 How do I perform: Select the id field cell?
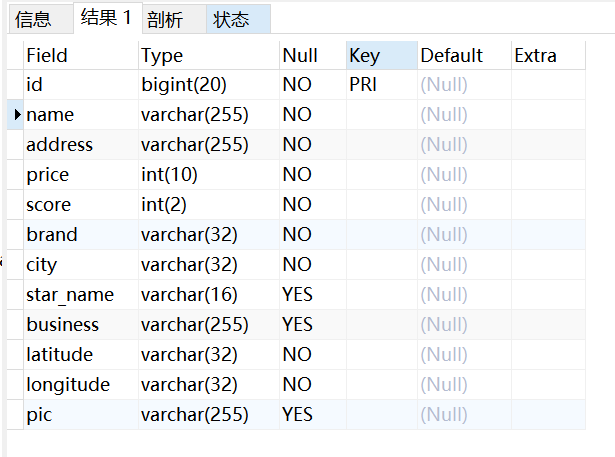pyautogui.click(x=81, y=85)
